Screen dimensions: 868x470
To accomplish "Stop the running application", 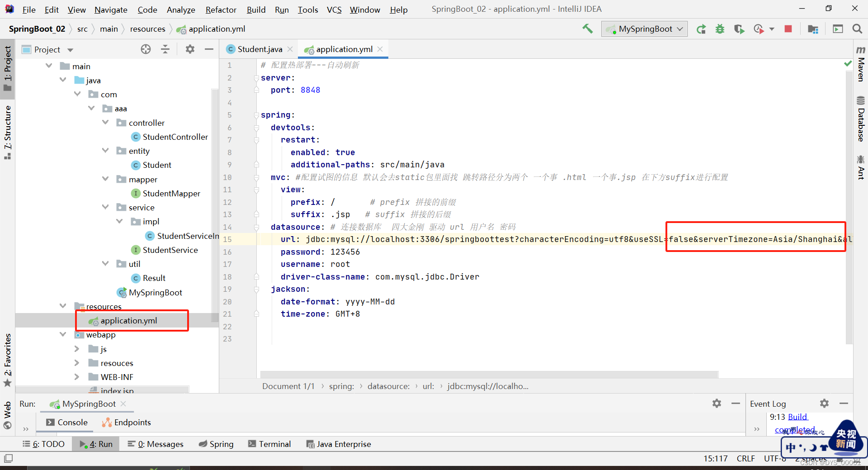I will pyautogui.click(x=788, y=29).
